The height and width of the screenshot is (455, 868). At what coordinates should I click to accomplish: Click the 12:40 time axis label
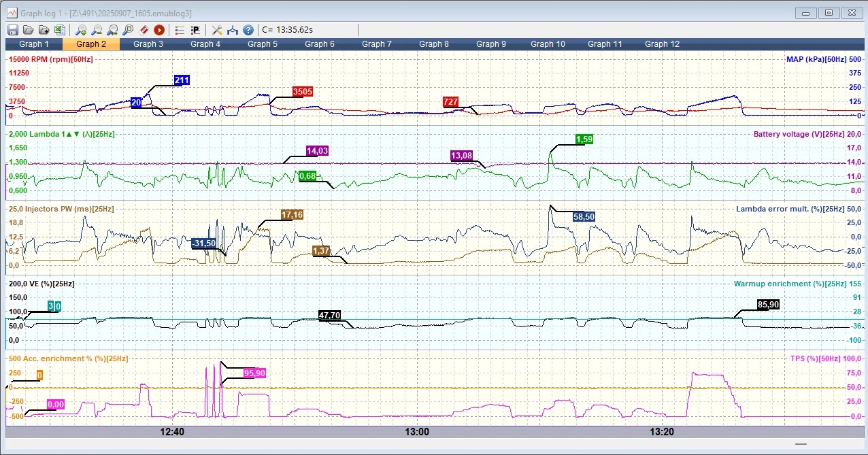click(x=172, y=432)
